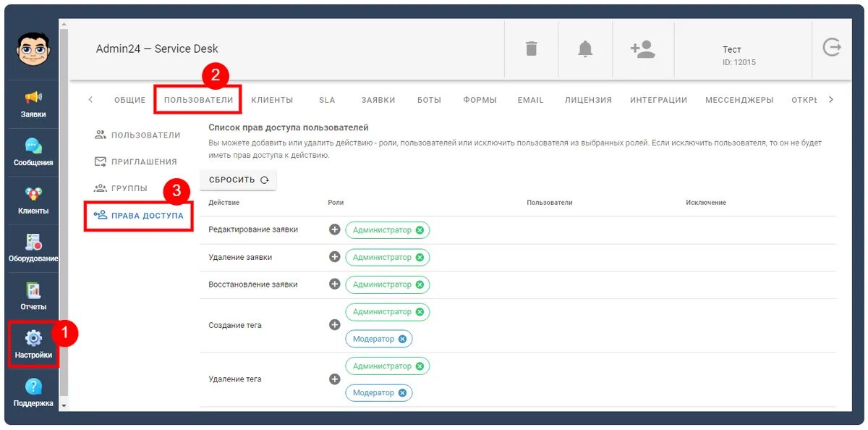Click the add user icon in header

tap(642, 49)
